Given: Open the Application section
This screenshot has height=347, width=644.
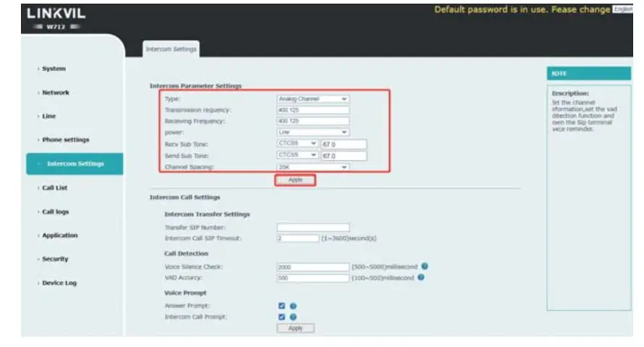Looking at the screenshot, I should 59,235.
